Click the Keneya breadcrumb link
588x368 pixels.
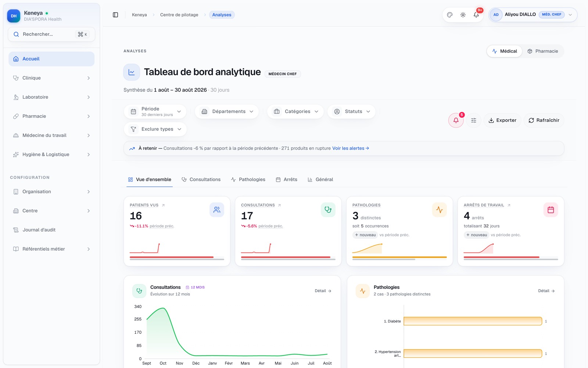tap(139, 15)
